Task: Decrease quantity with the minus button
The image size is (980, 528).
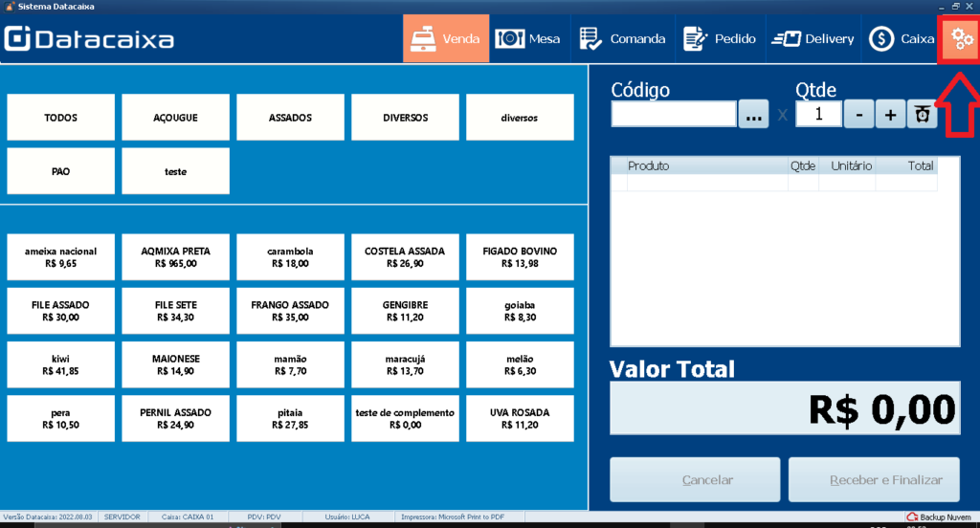Action: pos(858,115)
